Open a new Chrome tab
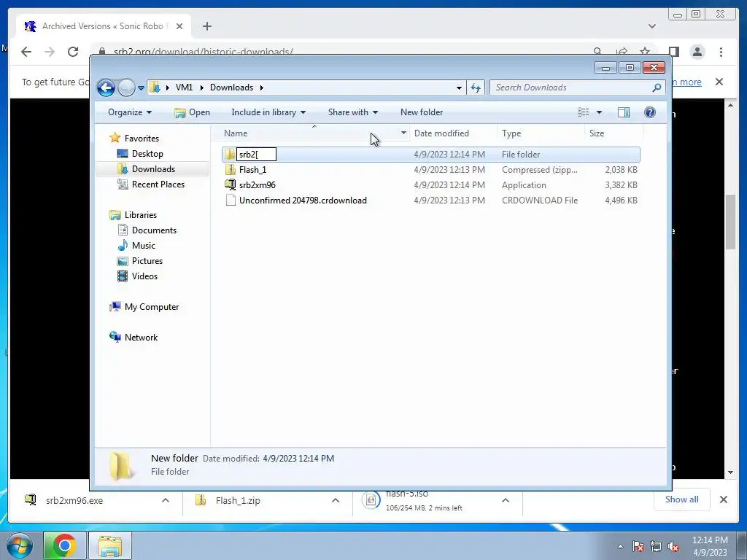 [x=206, y=26]
